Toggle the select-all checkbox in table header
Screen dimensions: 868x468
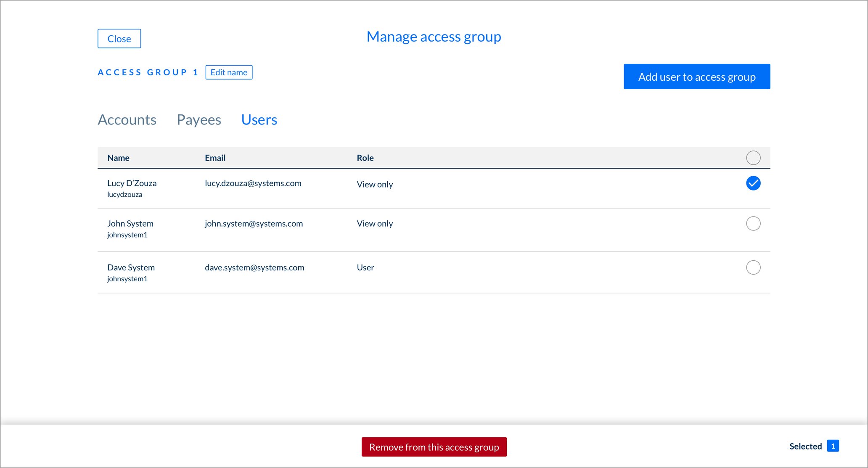pos(753,158)
